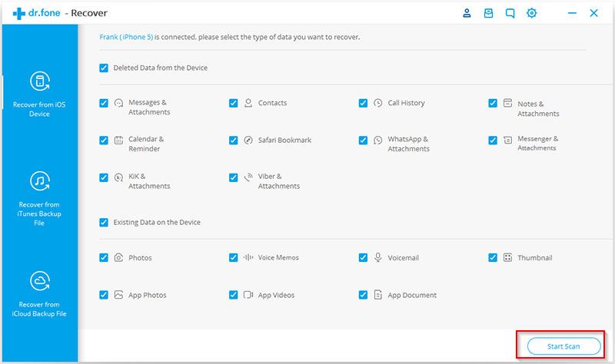Viewport: 615px width, 364px height.
Task: Switch to Recover from iCloud Backup File
Action: [39, 294]
